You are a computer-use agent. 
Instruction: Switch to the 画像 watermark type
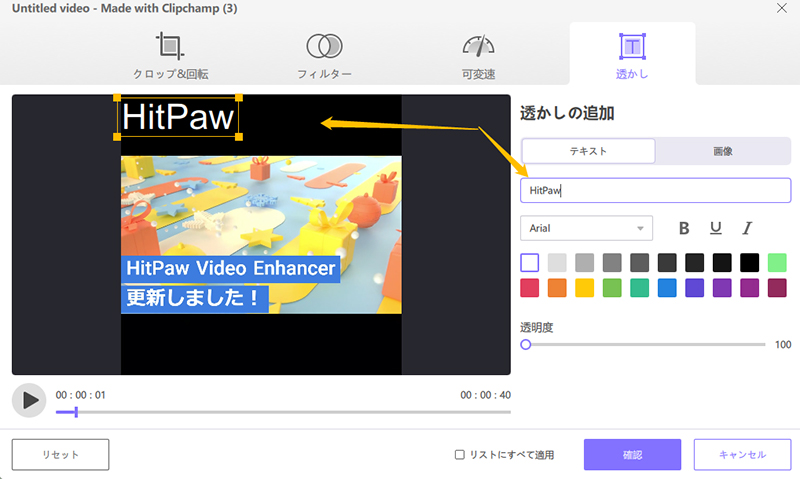[722, 151]
